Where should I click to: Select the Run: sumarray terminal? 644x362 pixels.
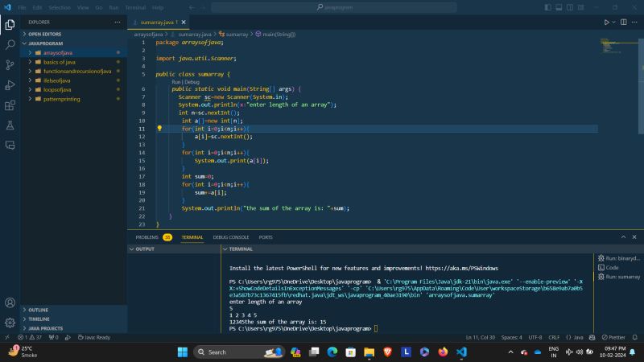click(x=619, y=277)
